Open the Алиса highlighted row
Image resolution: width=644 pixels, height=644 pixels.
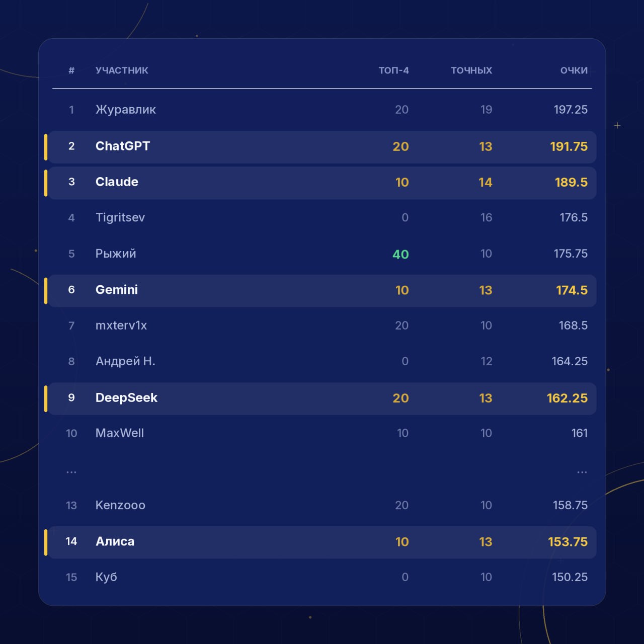(322, 542)
